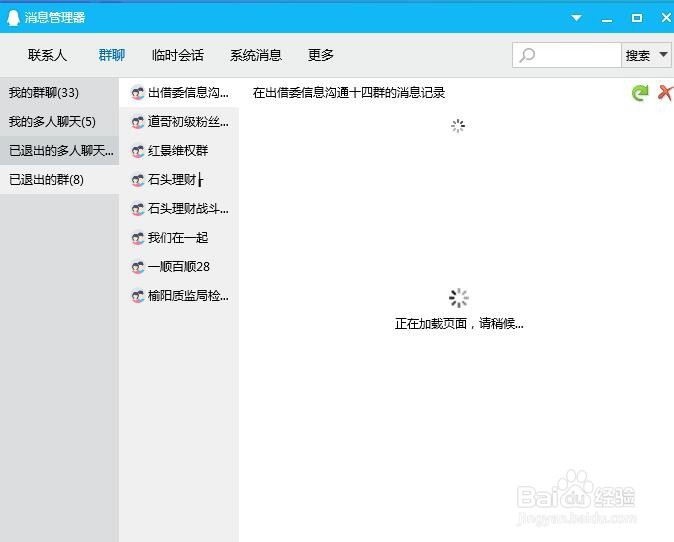
Task: Open the 更多 menu tab
Action: (321, 55)
